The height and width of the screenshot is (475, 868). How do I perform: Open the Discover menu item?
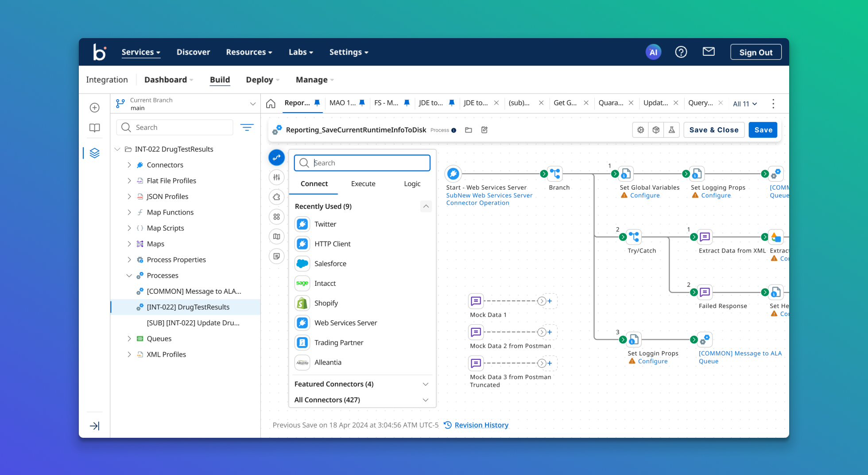point(193,52)
